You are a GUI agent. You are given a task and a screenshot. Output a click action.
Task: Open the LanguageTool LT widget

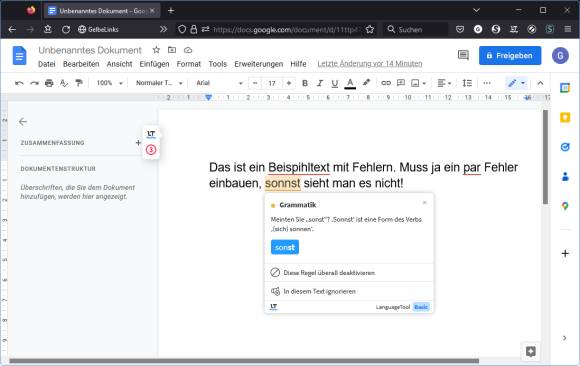point(151,134)
